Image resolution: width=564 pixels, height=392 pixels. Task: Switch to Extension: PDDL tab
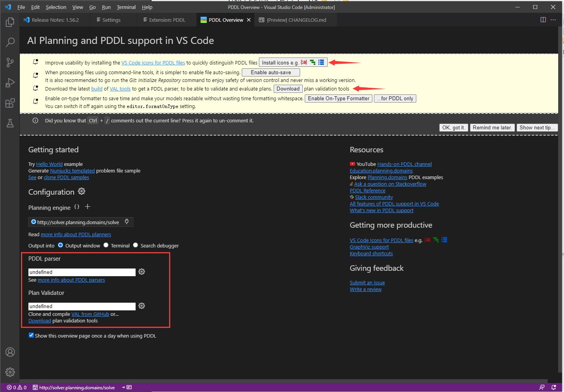coord(166,20)
